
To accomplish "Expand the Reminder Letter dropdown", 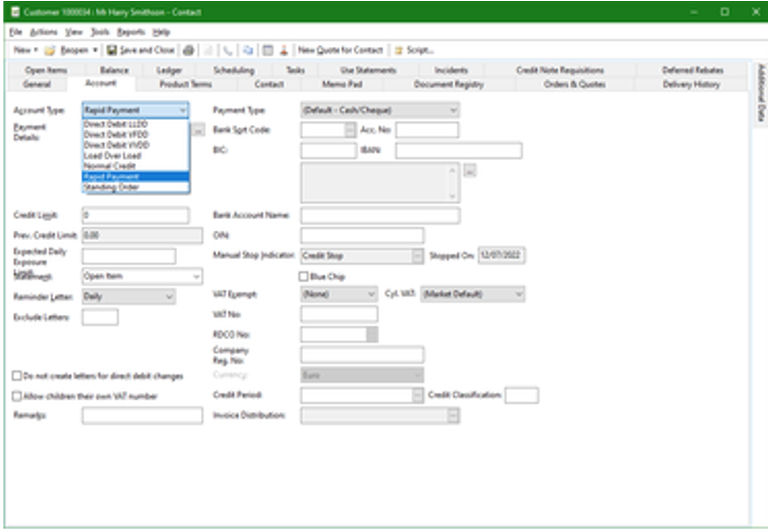I will 129,296.
